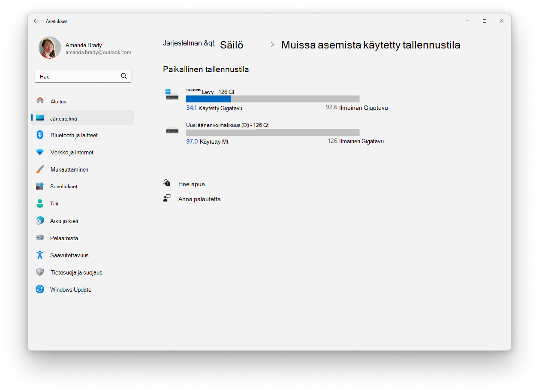
Task: Click the D: drive usage bar
Action: coord(272,133)
